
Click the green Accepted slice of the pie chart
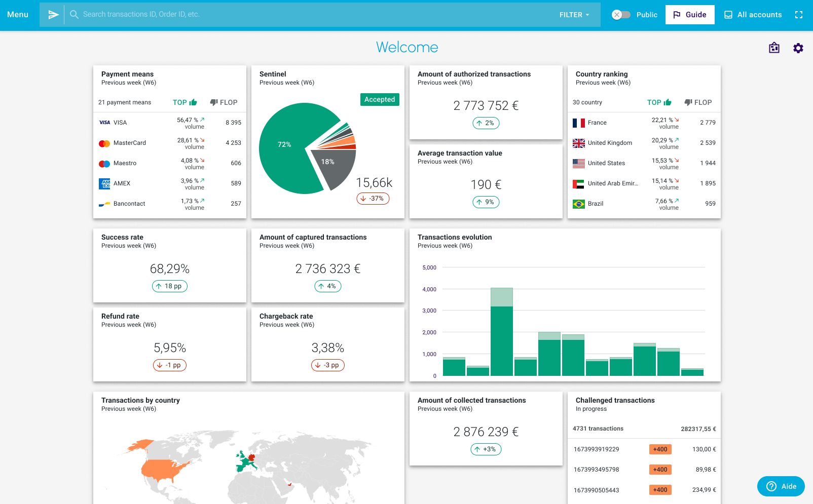(x=284, y=144)
